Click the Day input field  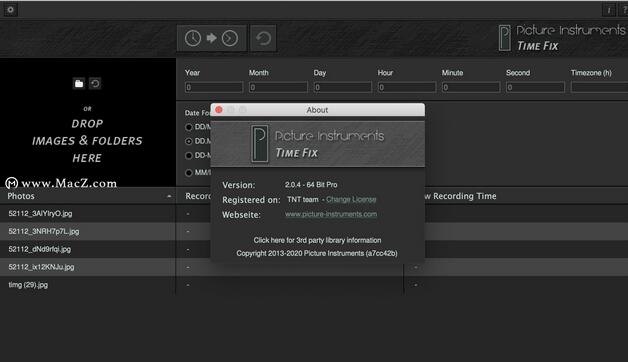[343, 87]
